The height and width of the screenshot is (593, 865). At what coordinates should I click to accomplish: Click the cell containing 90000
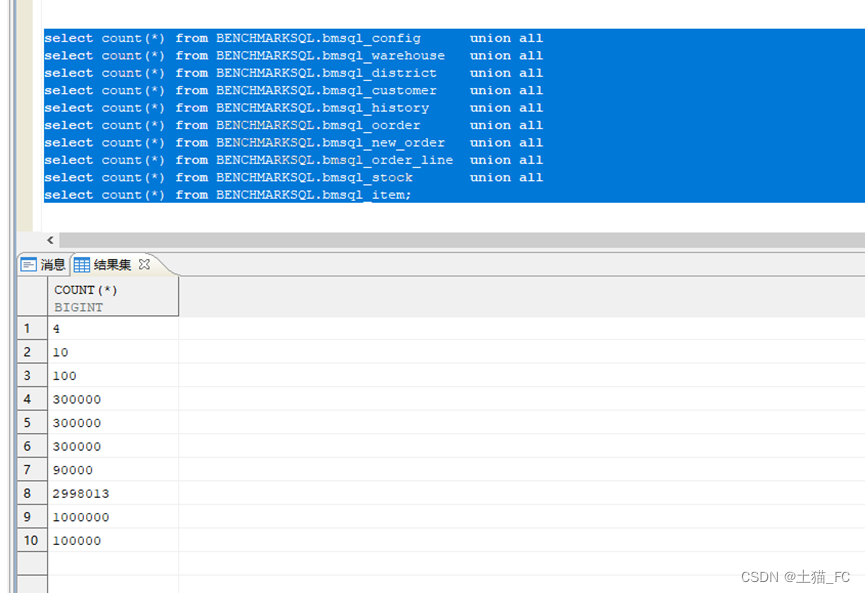(72, 470)
